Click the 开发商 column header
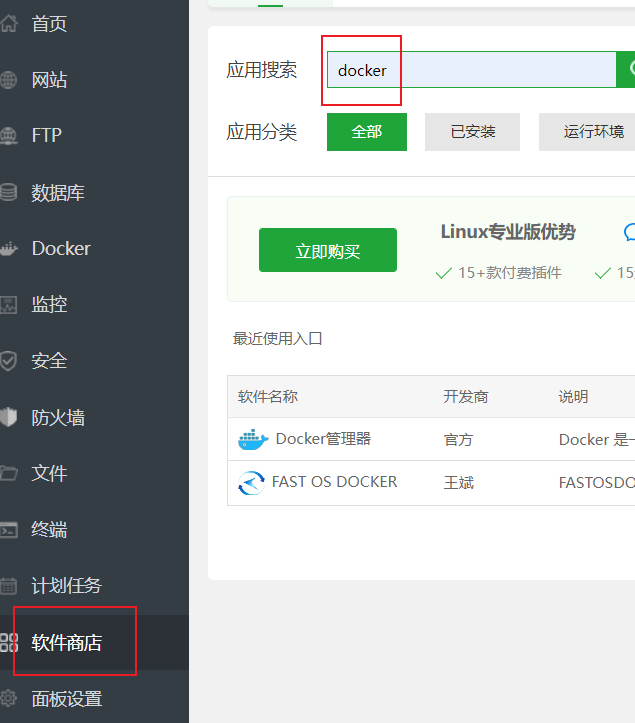Viewport: 635px width, 723px height. pos(466,397)
